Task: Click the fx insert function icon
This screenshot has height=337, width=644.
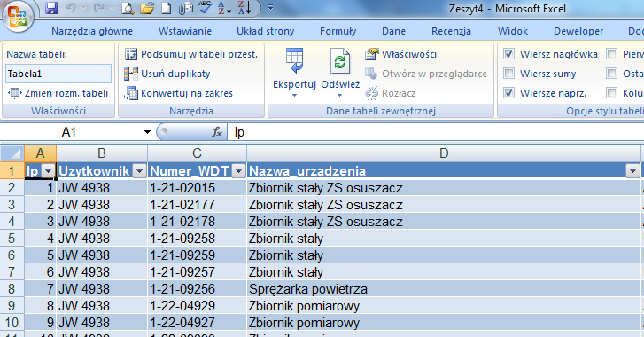Action: coord(217,132)
